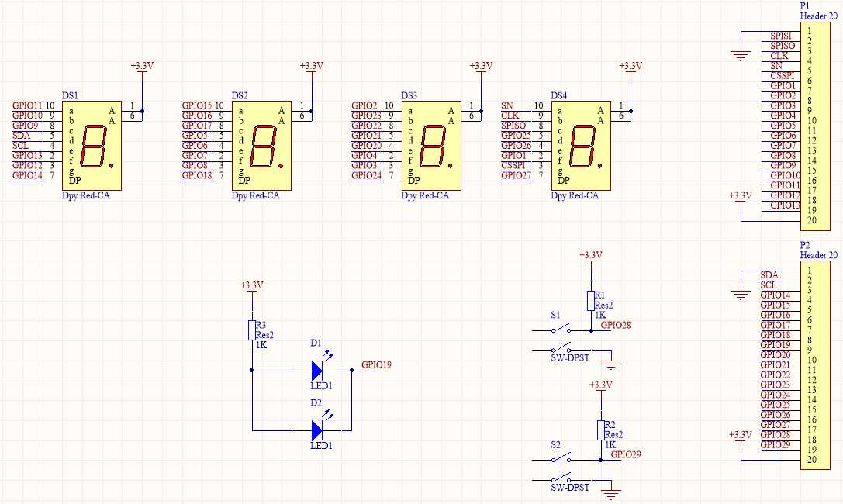Click the SN net label on DS4
The width and height of the screenshot is (843, 504).
[507, 106]
